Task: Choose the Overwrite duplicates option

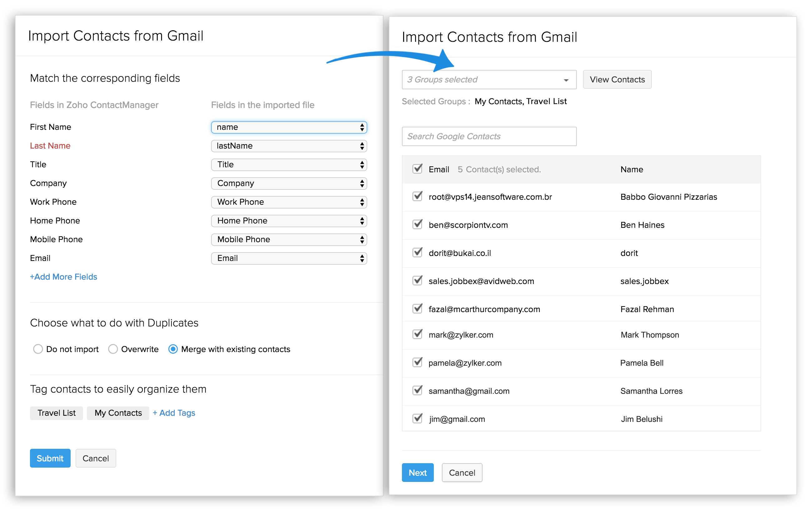Action: (113, 349)
